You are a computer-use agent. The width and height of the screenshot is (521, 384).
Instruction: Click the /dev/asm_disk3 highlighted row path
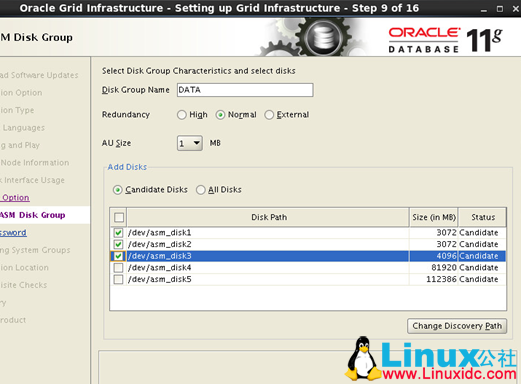tap(159, 256)
